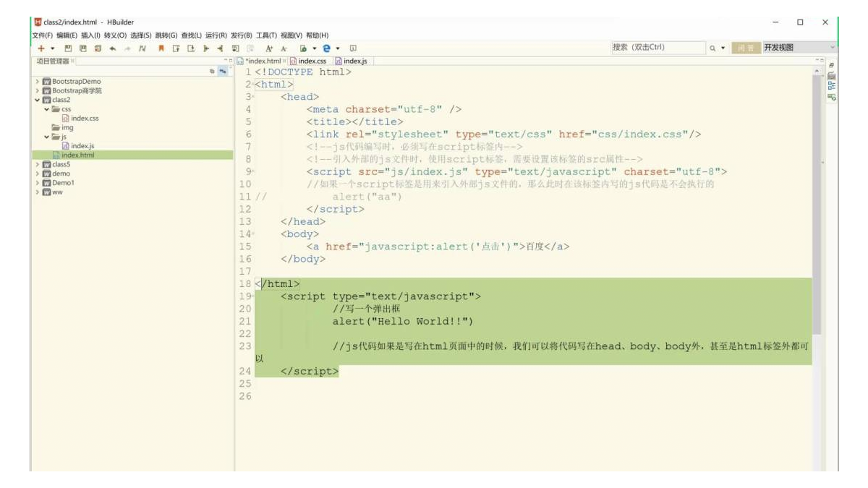Viewport: 868px width, 488px height.
Task: Click the forward navigation arrow icon
Action: tap(128, 48)
